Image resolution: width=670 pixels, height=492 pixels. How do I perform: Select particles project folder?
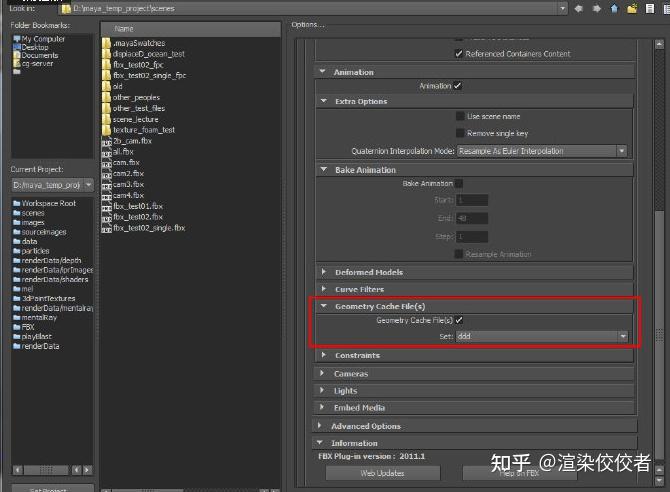point(31,251)
